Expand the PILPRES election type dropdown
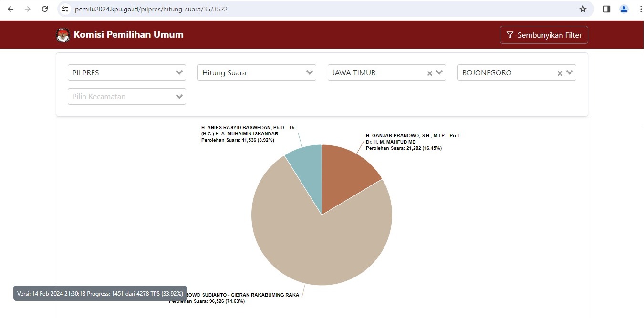This screenshot has height=318, width=644. click(x=179, y=72)
